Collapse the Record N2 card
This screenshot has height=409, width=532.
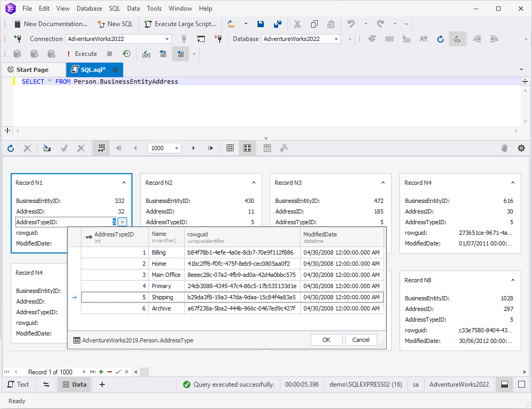(x=254, y=183)
